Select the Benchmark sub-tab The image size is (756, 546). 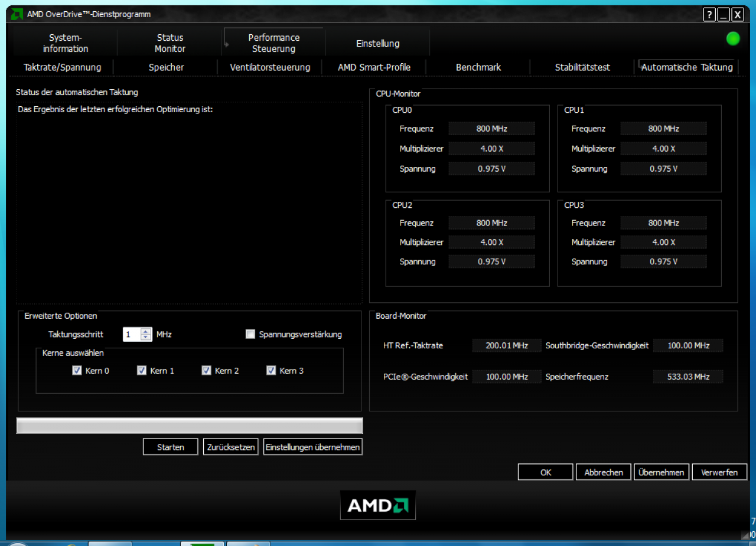coord(478,67)
